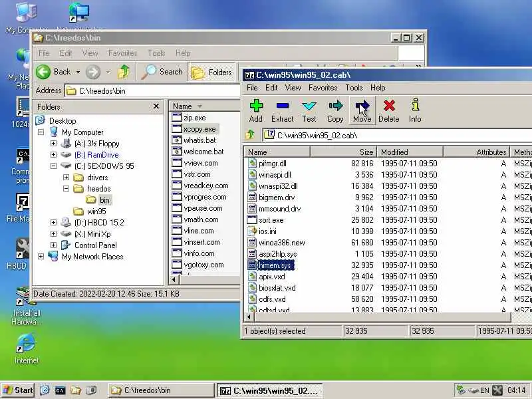The height and width of the screenshot is (399, 532).
Task: Click the Explorer Name column header
Action: click(205, 106)
